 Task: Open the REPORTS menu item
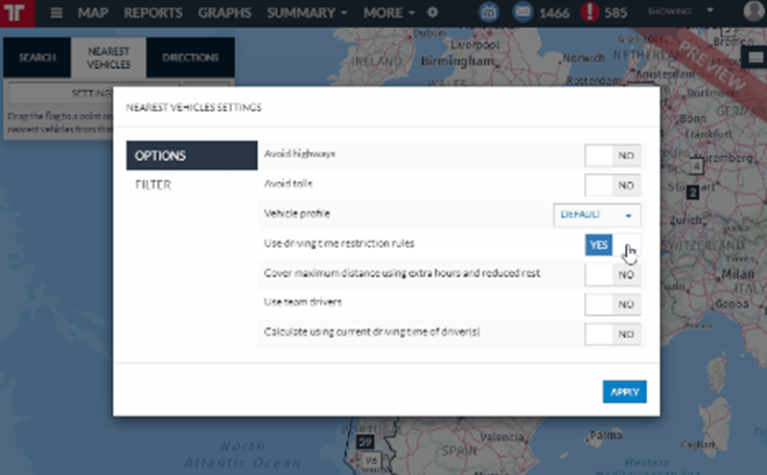153,13
